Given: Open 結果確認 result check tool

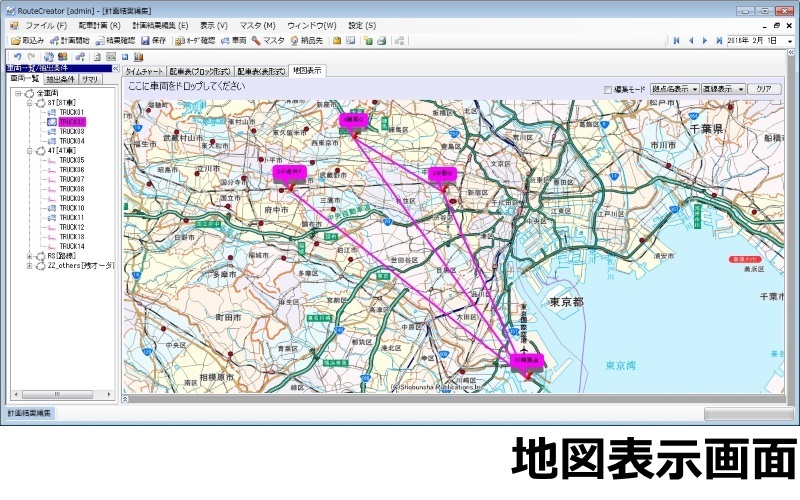Looking at the screenshot, I should (x=115, y=41).
